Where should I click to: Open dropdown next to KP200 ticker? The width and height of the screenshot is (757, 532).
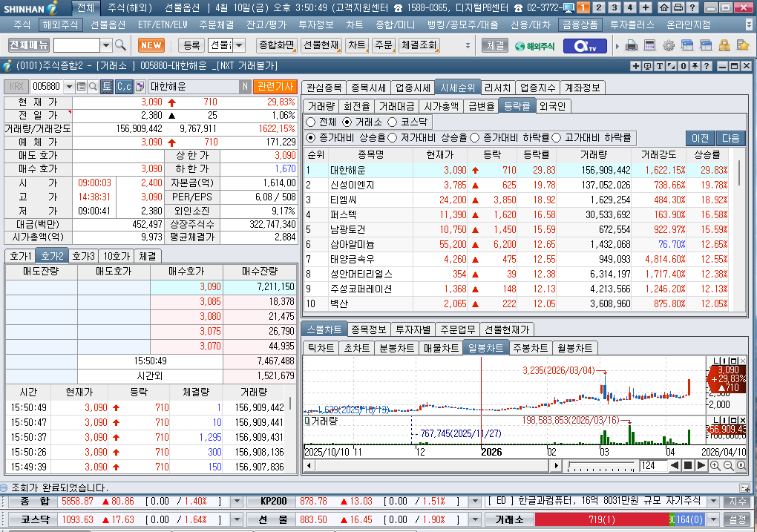[475, 502]
